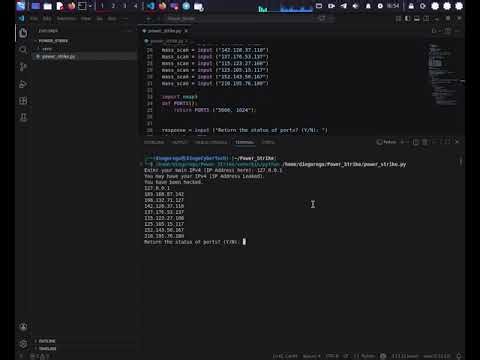Kill the terminal with trash icon

coord(425,142)
